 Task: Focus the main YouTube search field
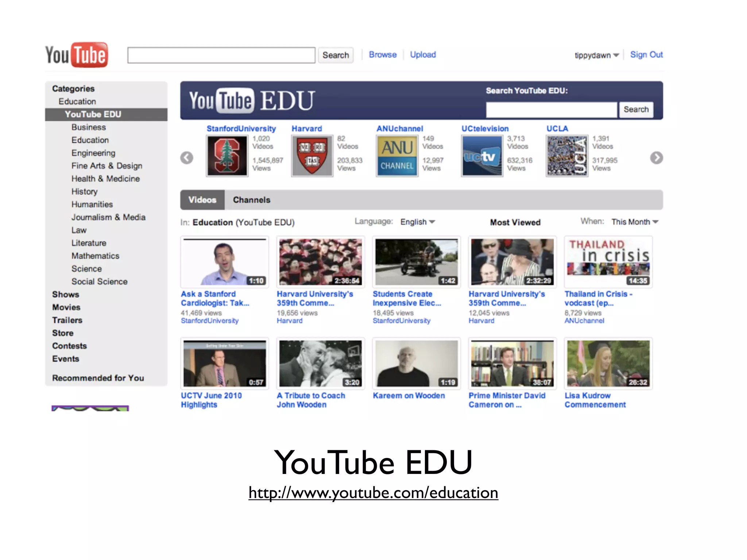coord(221,55)
